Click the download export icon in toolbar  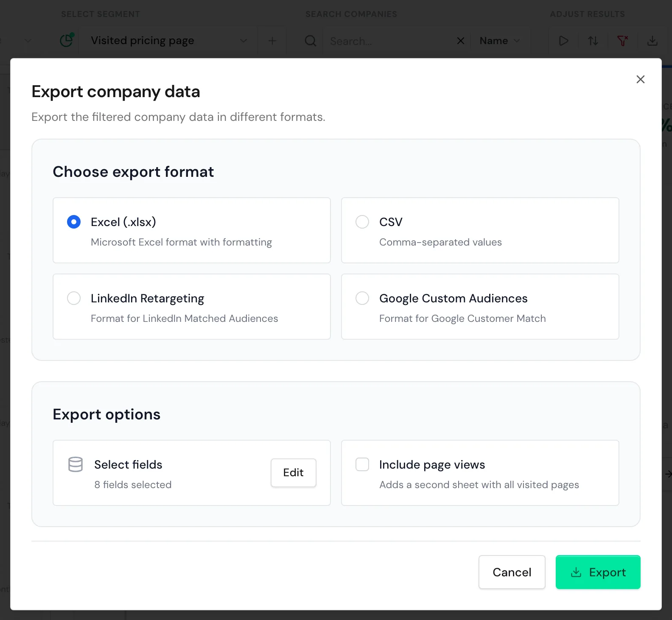(x=652, y=41)
